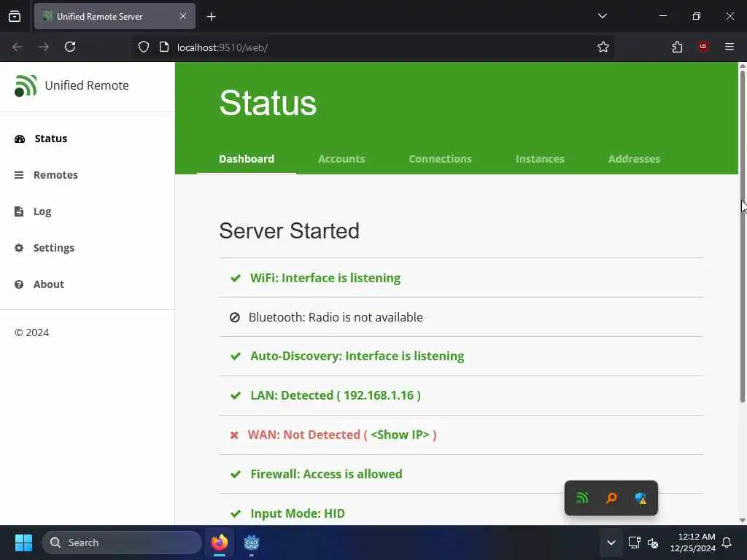This screenshot has width=747, height=560.
Task: Click the Firefox taskbar icon
Action: [x=220, y=542]
